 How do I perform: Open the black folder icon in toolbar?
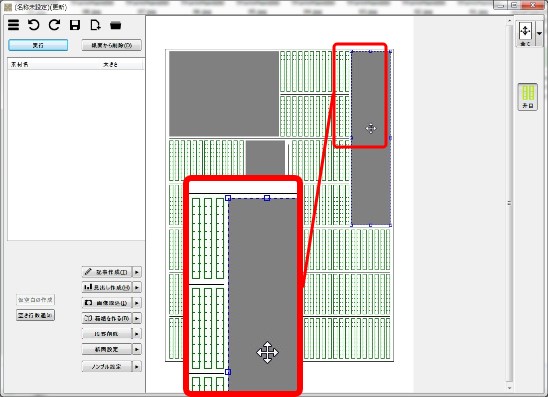[x=115, y=26]
